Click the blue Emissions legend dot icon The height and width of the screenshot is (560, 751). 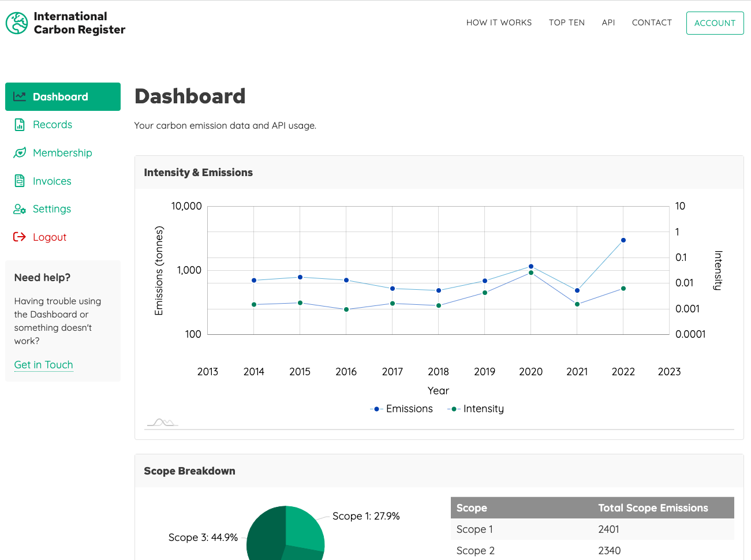[376, 409]
